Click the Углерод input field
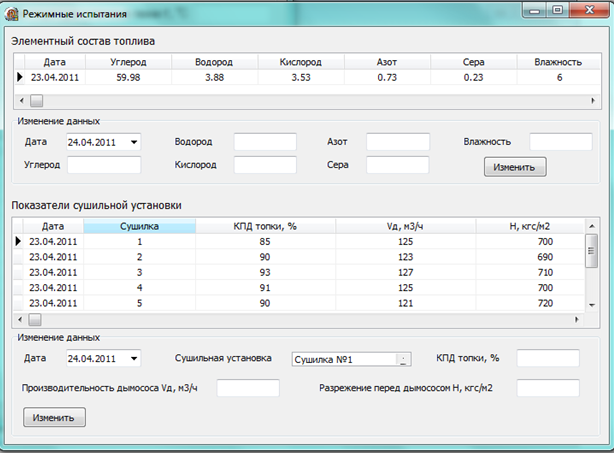This screenshot has width=614, height=453. pyautogui.click(x=104, y=165)
